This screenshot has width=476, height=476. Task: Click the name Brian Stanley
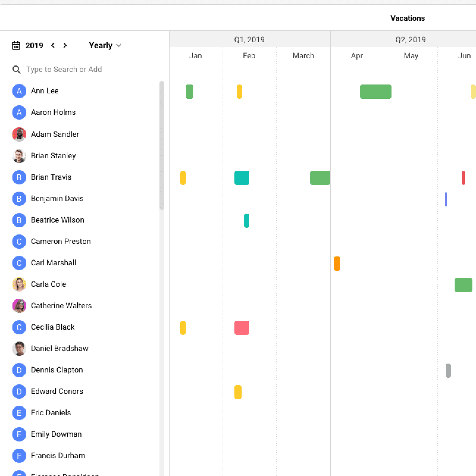click(53, 156)
